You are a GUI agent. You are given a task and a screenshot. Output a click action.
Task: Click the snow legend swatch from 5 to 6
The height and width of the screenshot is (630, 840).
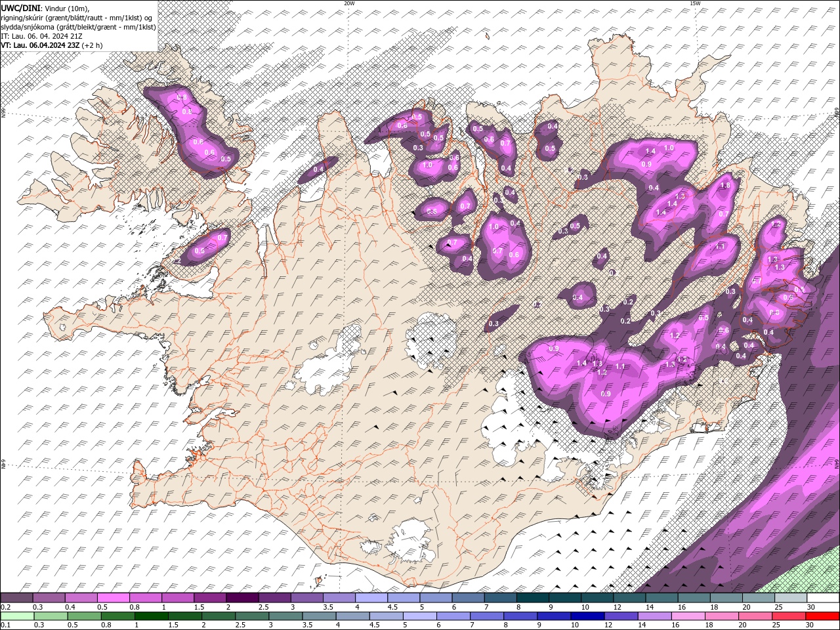point(435,598)
